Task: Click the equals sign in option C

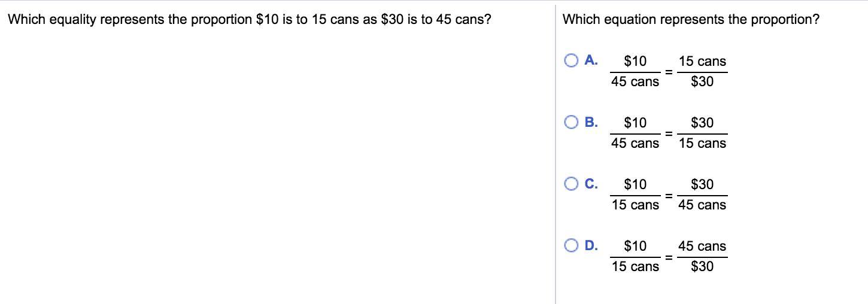Action: pos(669,195)
